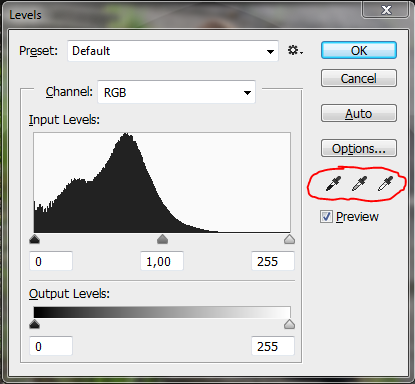Click the input shadow black slider

(x=34, y=239)
